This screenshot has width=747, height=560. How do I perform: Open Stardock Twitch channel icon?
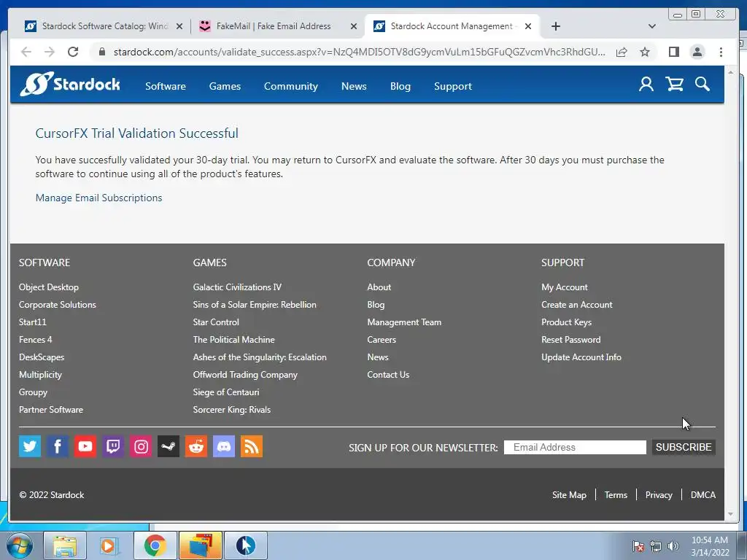pos(113,446)
